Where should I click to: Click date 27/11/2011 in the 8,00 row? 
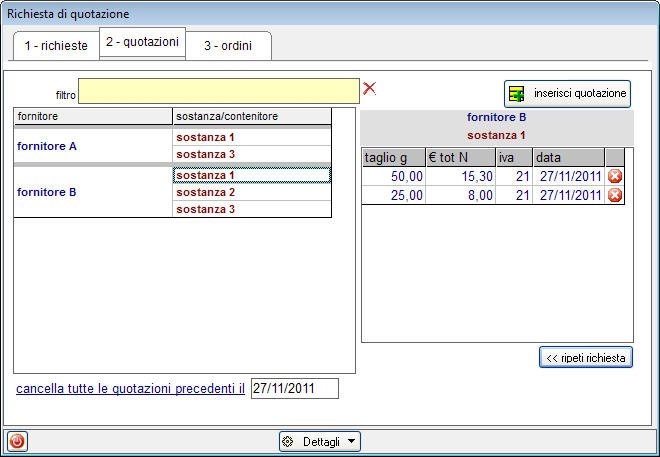pyautogui.click(x=569, y=195)
